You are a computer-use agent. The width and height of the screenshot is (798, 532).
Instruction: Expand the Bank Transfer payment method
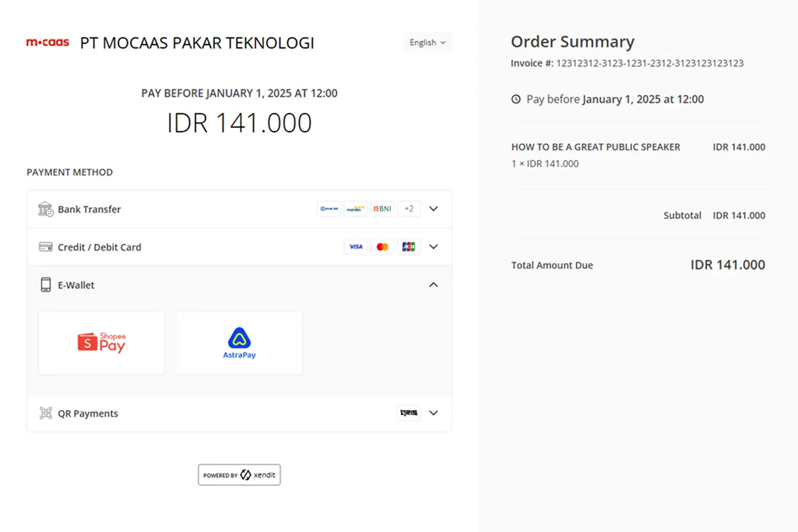[x=434, y=208]
